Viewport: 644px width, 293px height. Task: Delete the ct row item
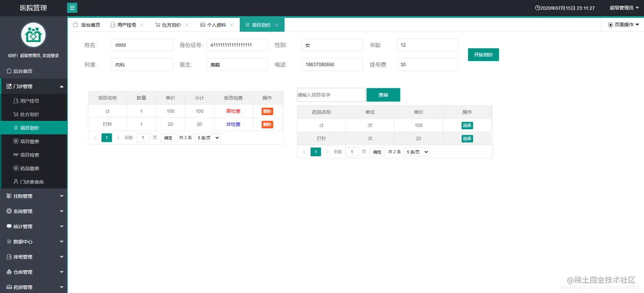[267, 111]
